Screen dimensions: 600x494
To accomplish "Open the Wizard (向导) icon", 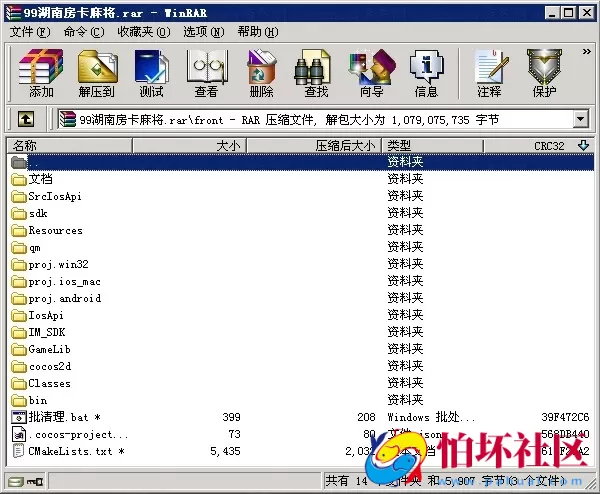I will click(x=371, y=73).
